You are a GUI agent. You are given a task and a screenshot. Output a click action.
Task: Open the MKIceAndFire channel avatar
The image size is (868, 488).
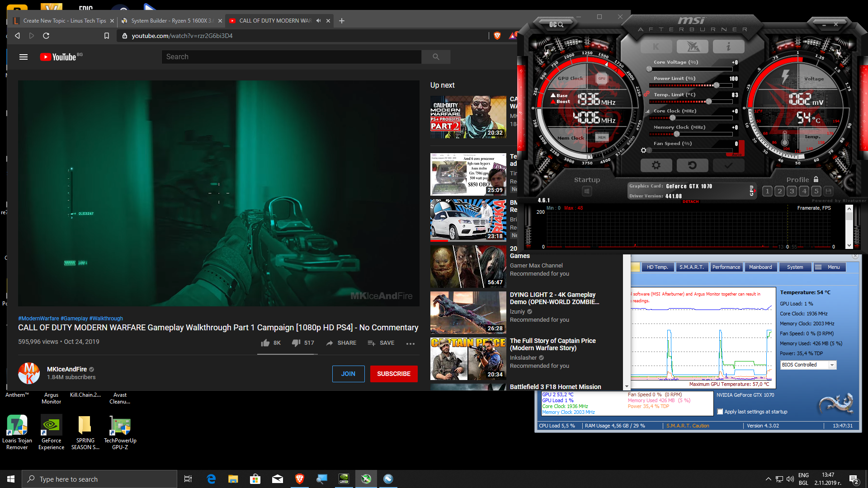click(x=29, y=373)
